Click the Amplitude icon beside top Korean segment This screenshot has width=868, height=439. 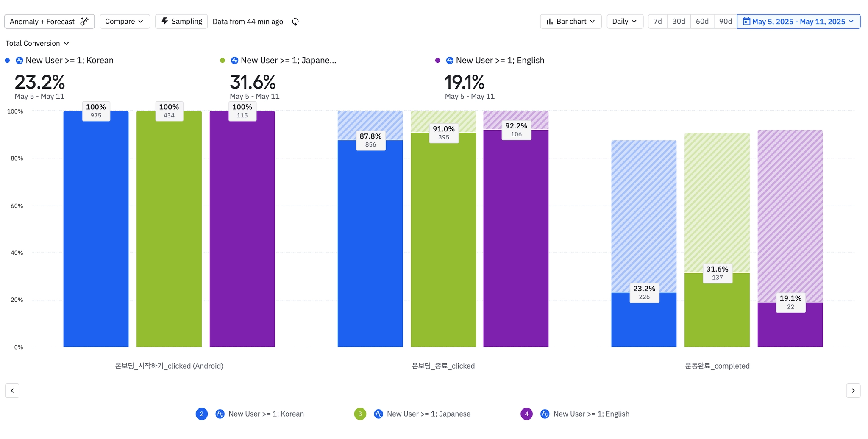[x=19, y=61]
